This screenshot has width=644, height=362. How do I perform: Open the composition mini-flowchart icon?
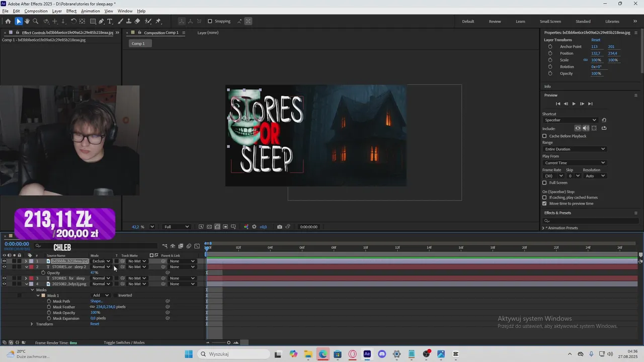[x=165, y=246]
